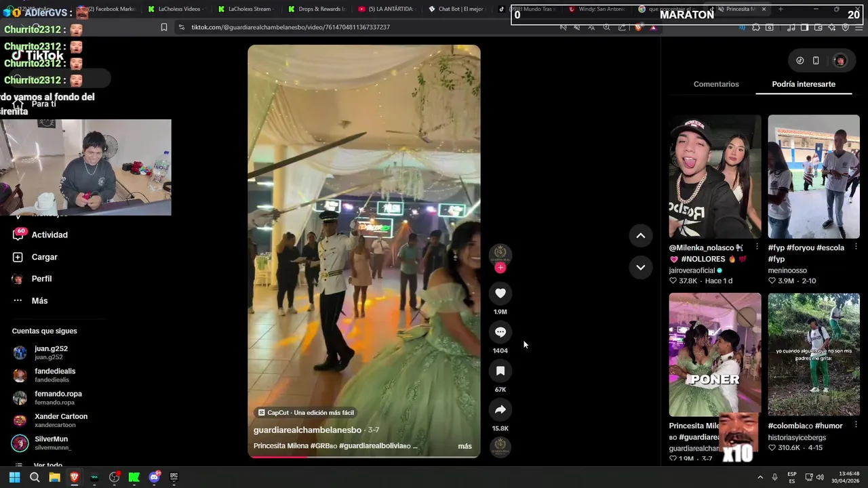Viewport: 868px width, 488px height.
Task: Go to previous video arrow
Action: pyautogui.click(x=640, y=236)
